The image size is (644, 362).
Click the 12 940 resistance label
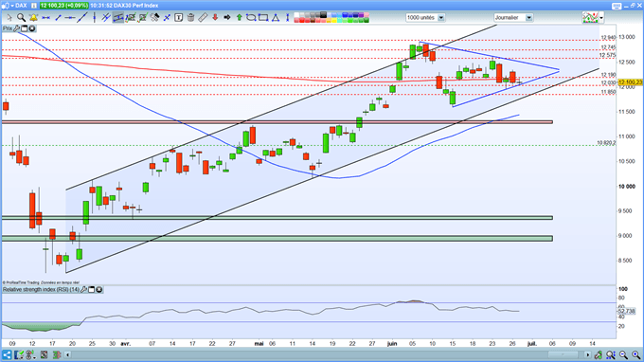(x=608, y=38)
